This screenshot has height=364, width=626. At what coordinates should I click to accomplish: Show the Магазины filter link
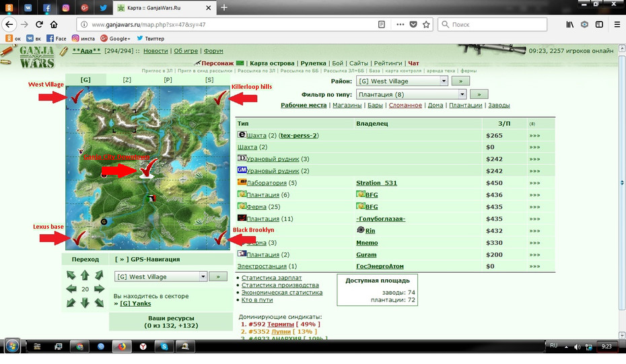pyautogui.click(x=347, y=105)
